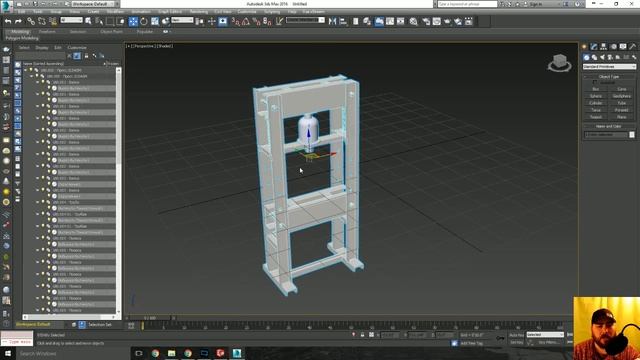Screen dimensions: 640x360
Task: Click the Box primitive button
Action: (596, 89)
